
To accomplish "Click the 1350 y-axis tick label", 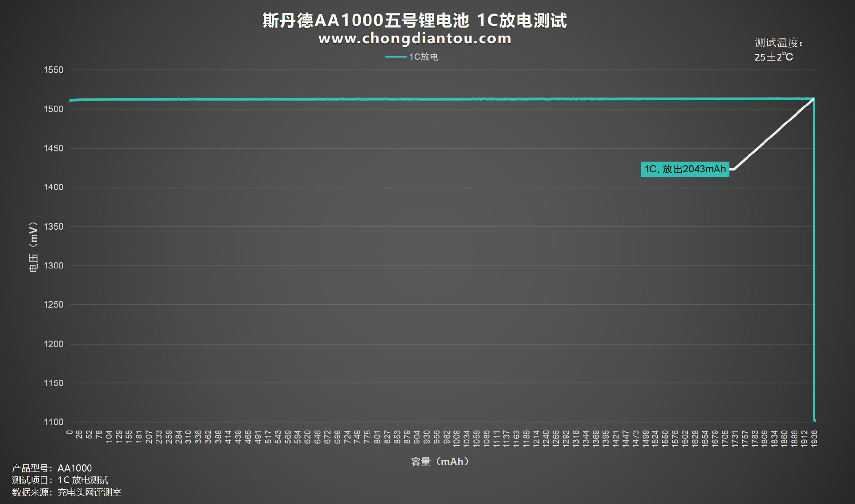I will click(x=53, y=227).
